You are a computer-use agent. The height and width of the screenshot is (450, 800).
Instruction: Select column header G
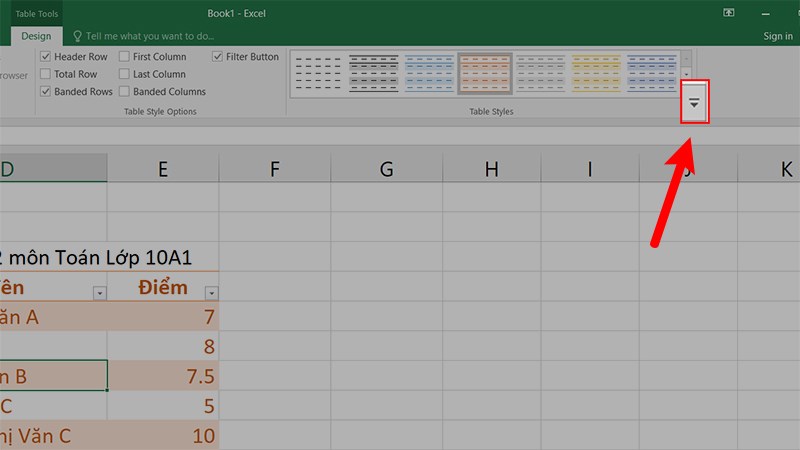coord(386,170)
